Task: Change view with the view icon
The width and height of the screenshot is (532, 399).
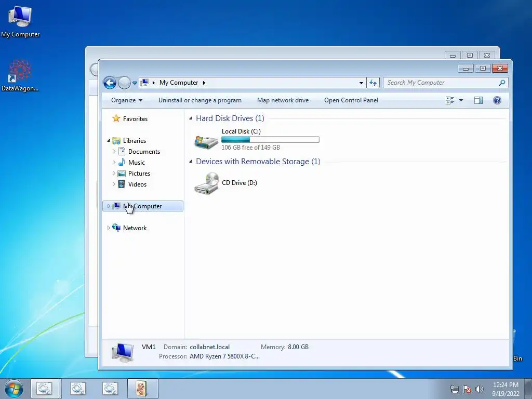Action: tap(450, 100)
